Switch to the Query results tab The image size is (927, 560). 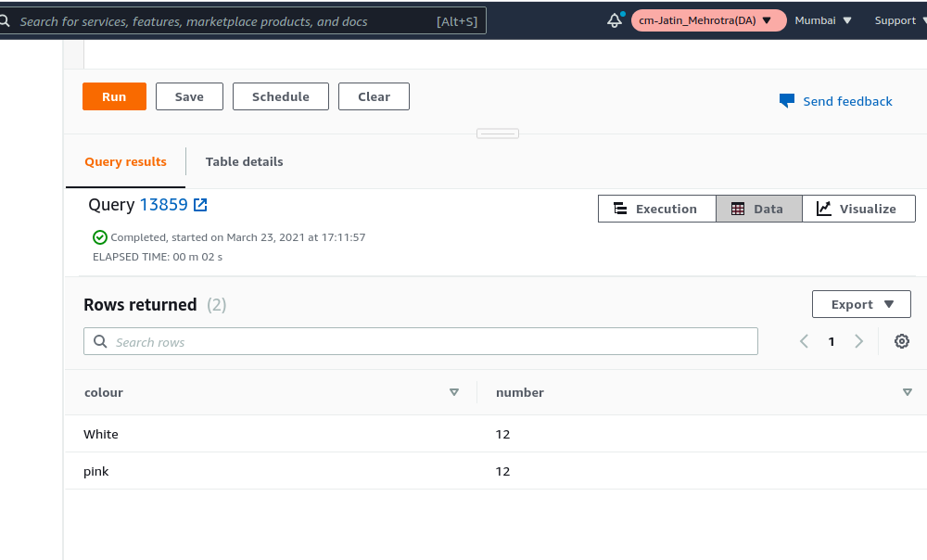125,161
